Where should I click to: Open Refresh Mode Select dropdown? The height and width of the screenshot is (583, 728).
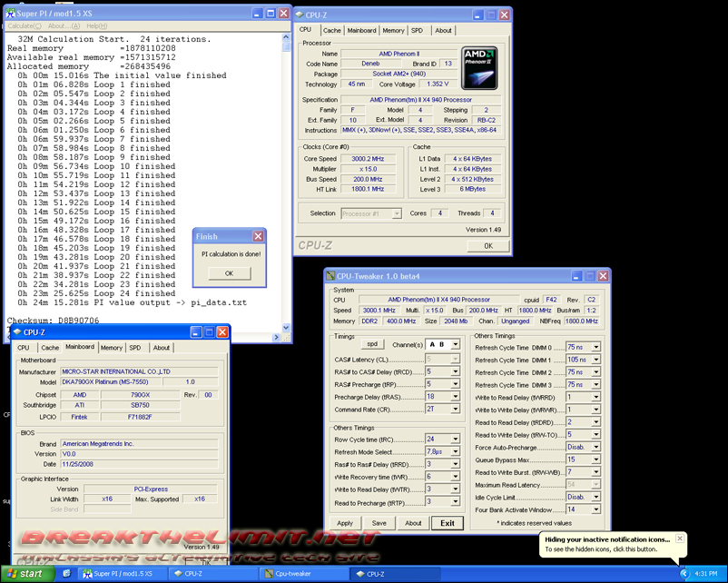(456, 451)
